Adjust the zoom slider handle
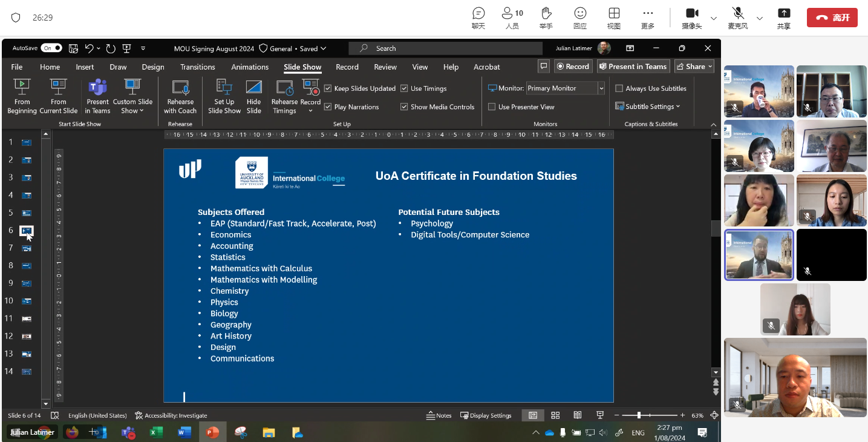This screenshot has height=442, width=868. point(639,415)
